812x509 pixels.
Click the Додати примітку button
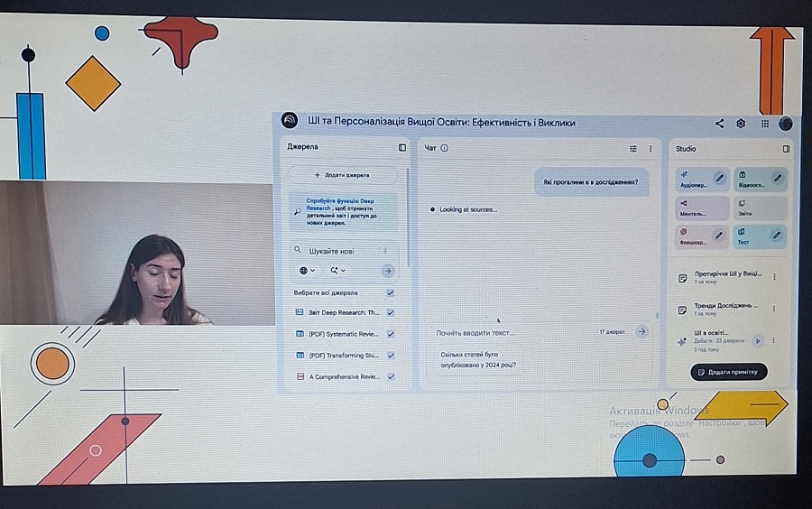[x=729, y=372]
